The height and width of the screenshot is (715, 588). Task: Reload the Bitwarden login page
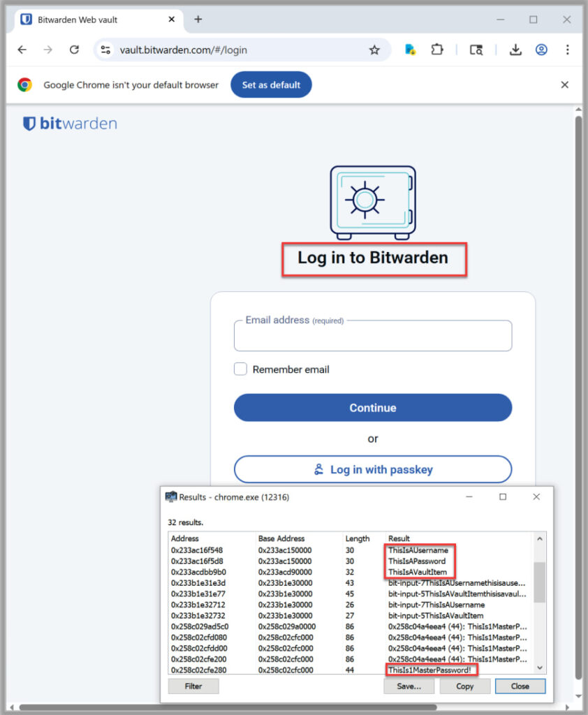tap(74, 50)
